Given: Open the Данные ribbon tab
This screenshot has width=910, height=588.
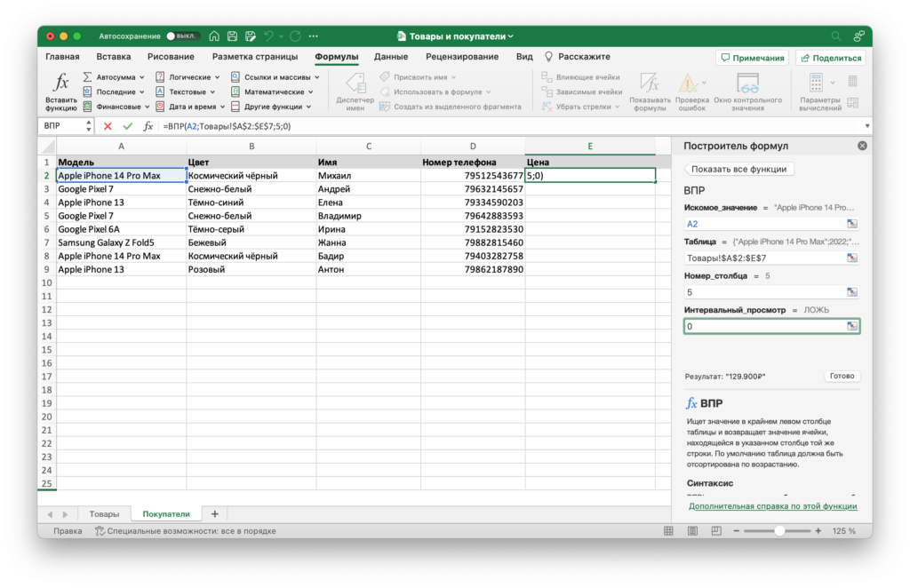Looking at the screenshot, I should pos(391,56).
